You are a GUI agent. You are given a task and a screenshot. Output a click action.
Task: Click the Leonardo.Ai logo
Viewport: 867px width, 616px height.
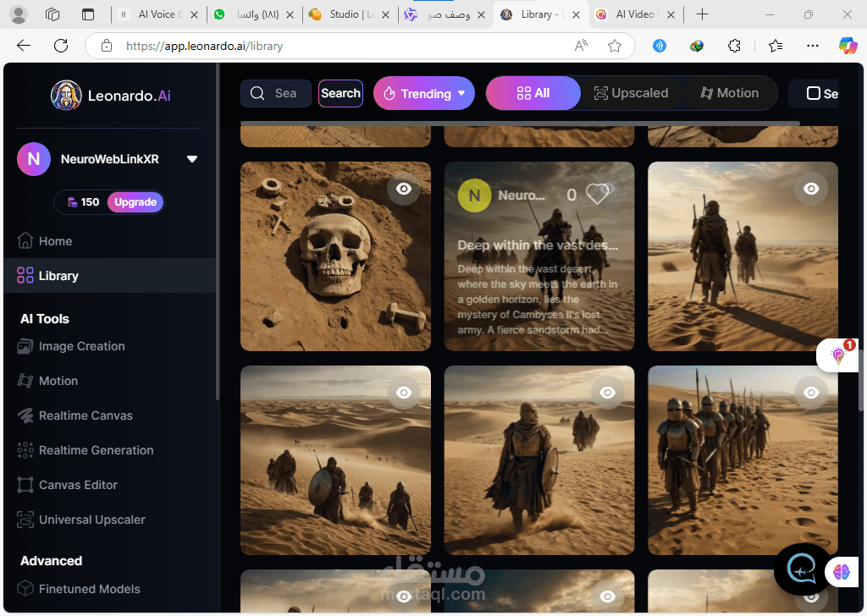point(111,95)
